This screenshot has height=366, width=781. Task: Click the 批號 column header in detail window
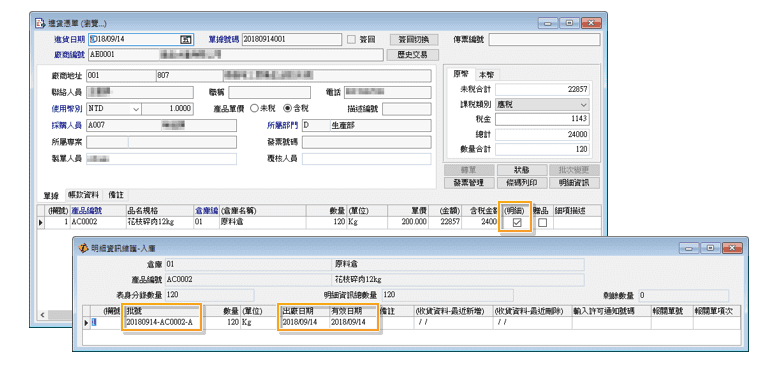point(163,311)
